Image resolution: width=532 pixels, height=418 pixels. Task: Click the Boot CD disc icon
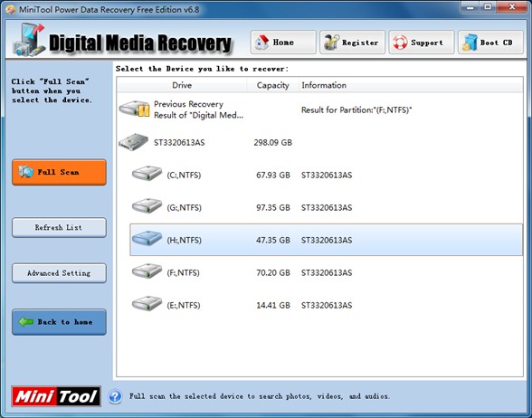[470, 43]
